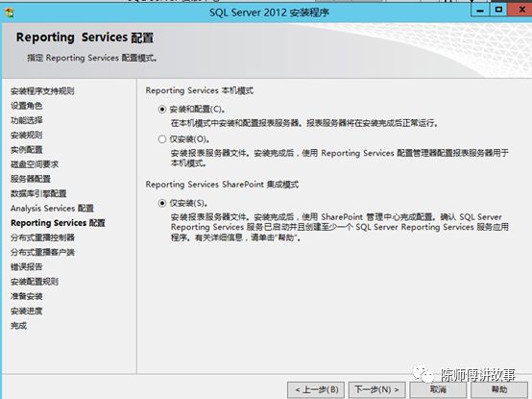Choose the native mode 仅安装(O) radio option
This screenshot has height=399, width=532.
pos(162,139)
